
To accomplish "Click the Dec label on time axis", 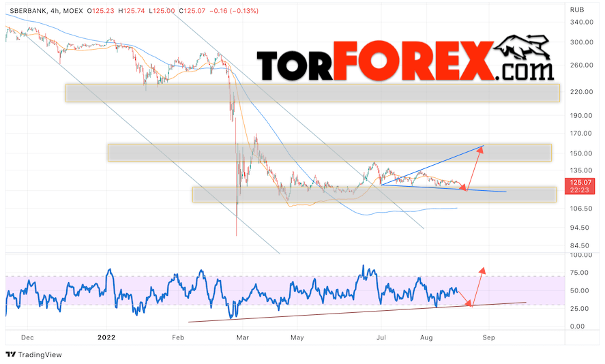I will point(27,338).
